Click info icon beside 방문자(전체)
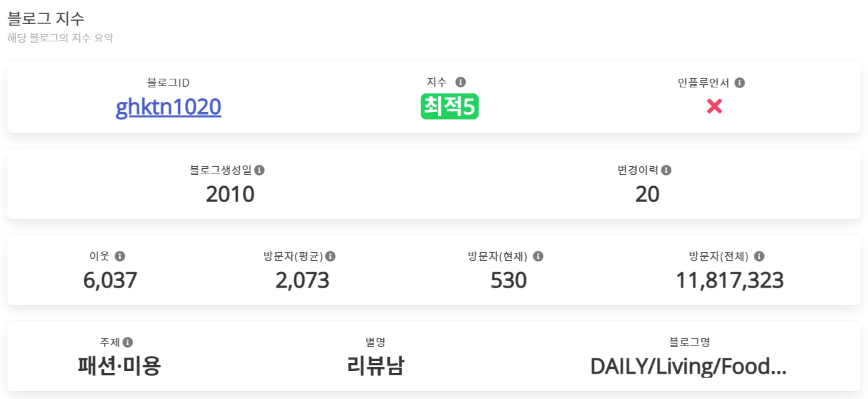 tap(759, 256)
